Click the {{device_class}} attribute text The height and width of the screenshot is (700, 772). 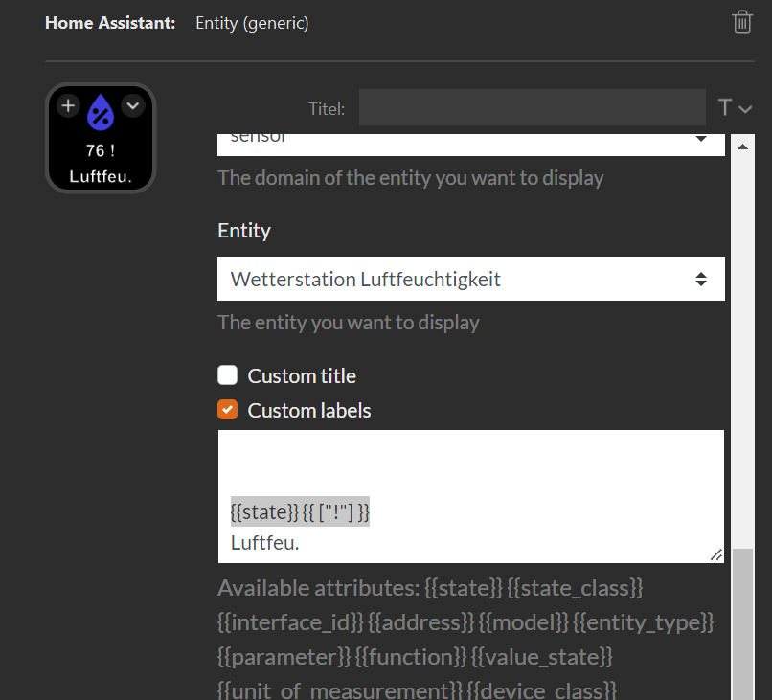[x=543, y=688]
